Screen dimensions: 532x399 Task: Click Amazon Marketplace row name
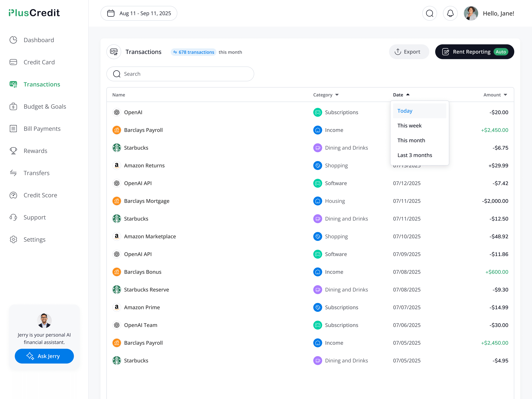tap(150, 236)
